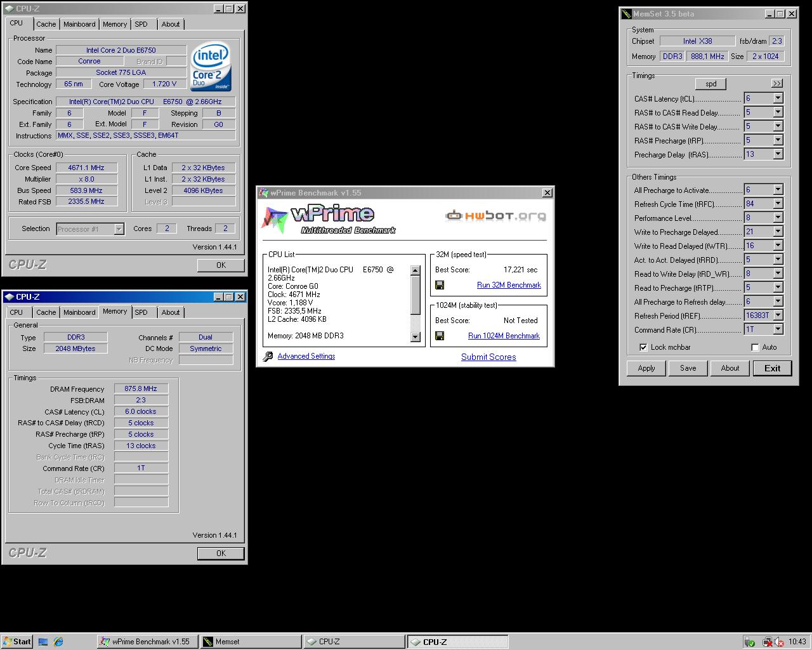The height and width of the screenshot is (650, 812).
Task: Click the ">>" expand button in MemSet Timings
Action: (776, 83)
